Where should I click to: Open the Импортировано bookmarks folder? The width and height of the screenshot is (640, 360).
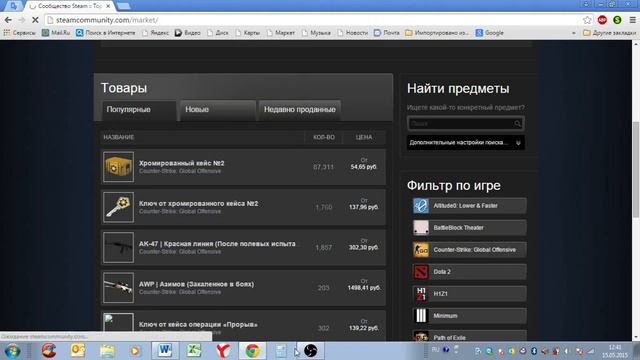437,33
